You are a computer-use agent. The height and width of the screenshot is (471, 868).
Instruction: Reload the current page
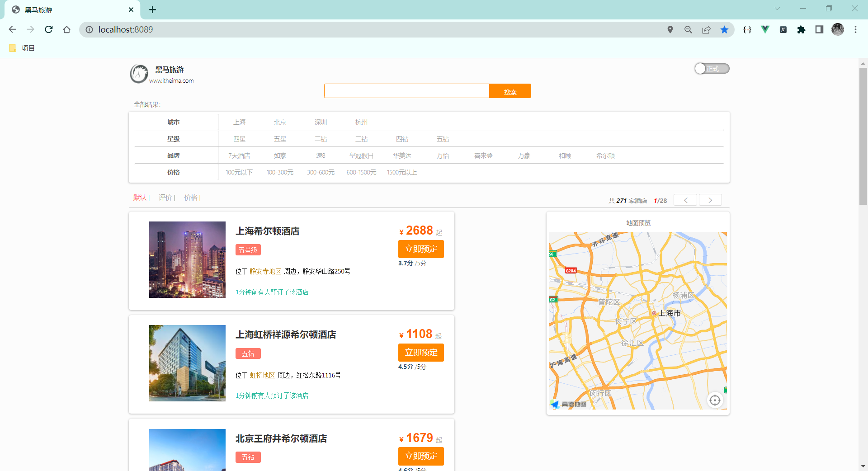(49, 29)
